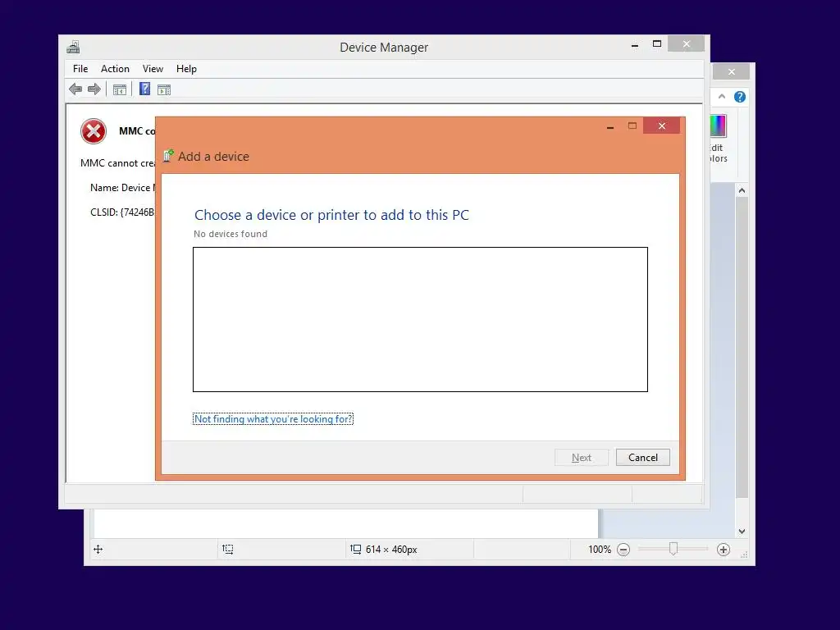This screenshot has height=630, width=840.
Task: Minimize the Add a device dialog
Action: 610,126
